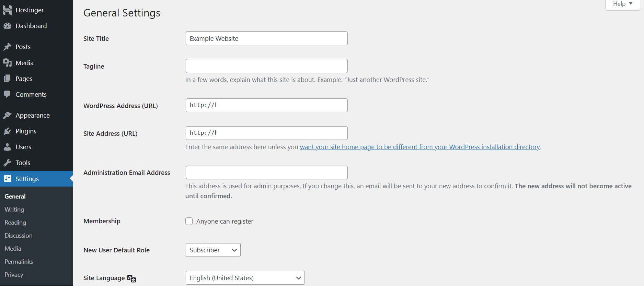Click the Dashboard icon in the sidebar
This screenshot has height=286, width=644.
[x=8, y=26]
